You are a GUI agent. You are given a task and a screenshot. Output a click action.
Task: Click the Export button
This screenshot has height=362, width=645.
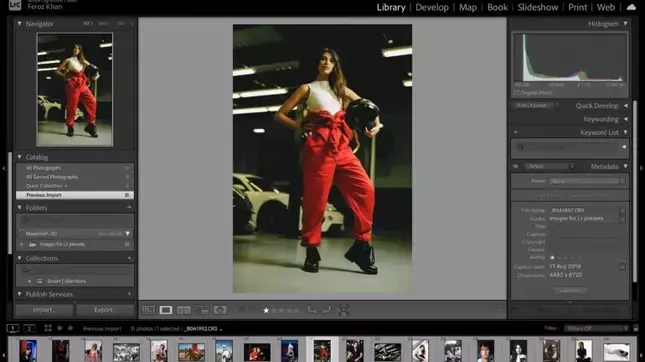(105, 310)
